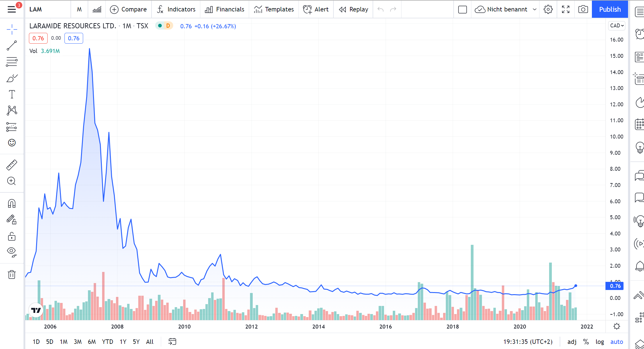
Task: Pick the text annotation tool
Action: (x=12, y=94)
